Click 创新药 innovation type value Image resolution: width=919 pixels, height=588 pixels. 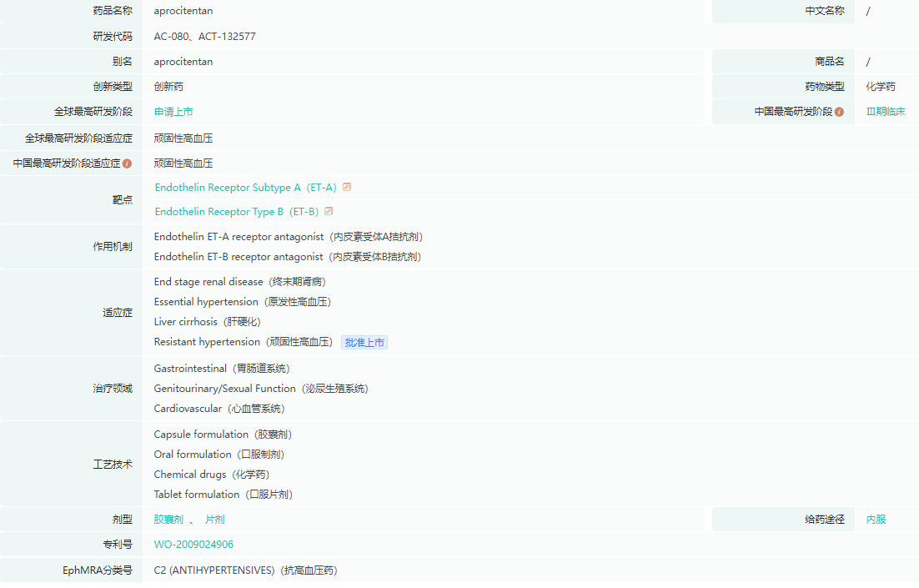168,87
